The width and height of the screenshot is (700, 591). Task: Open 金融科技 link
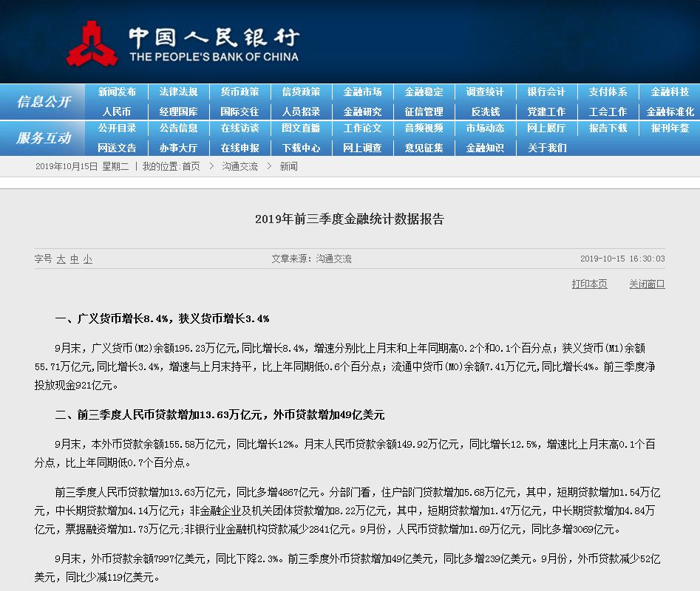tap(670, 92)
